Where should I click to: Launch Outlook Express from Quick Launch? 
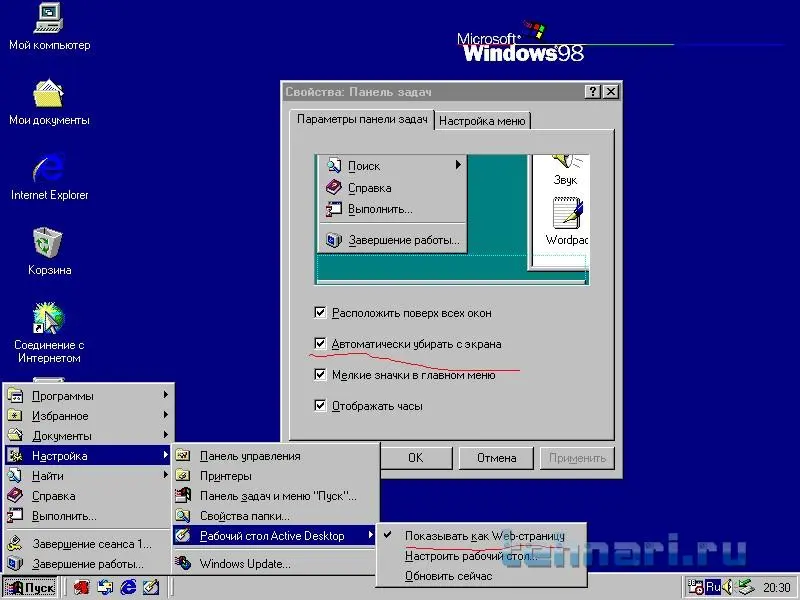pos(105,587)
